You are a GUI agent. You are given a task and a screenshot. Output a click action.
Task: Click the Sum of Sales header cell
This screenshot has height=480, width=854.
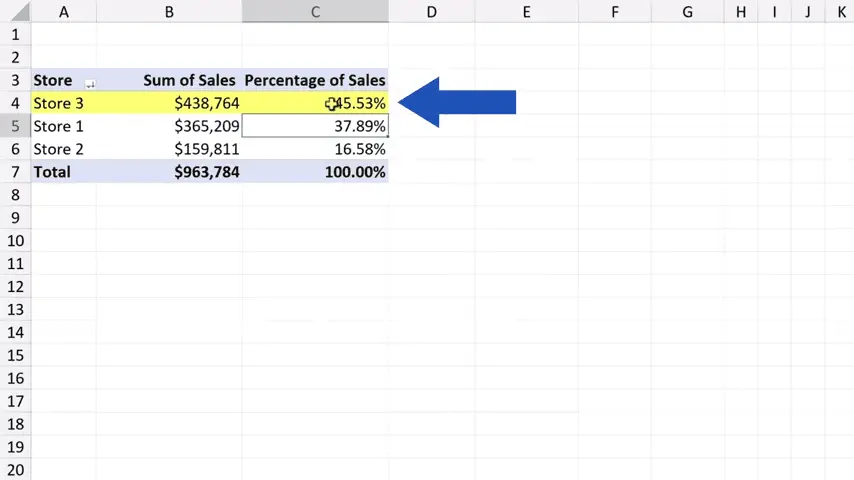tap(188, 80)
